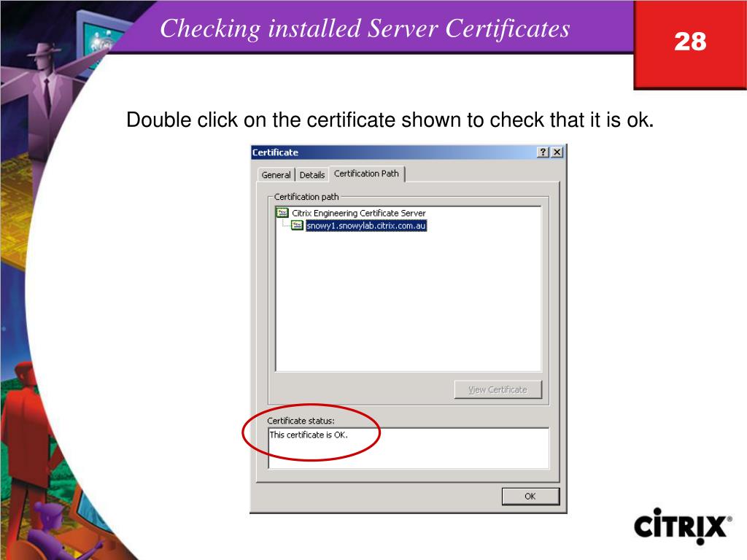
Task: Select Citrix Engineering Certificate Server in the path tree
Action: (x=358, y=213)
